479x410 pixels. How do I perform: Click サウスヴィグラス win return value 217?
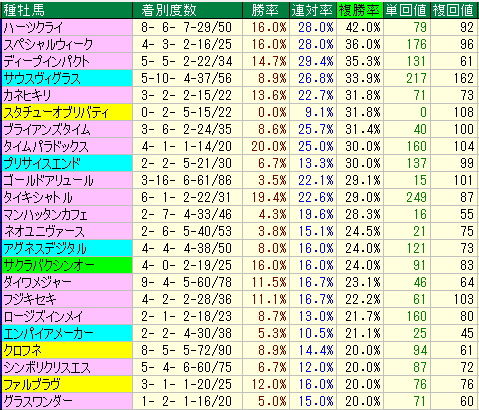click(x=416, y=78)
